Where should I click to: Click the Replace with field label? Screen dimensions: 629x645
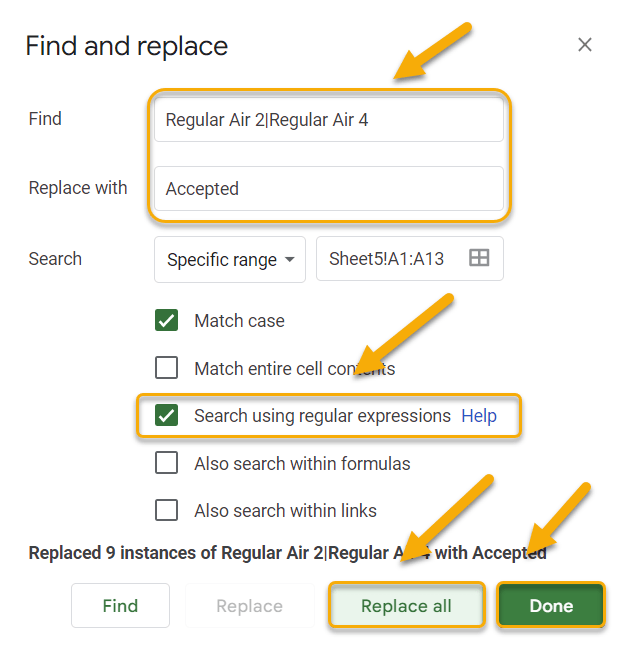click(78, 188)
